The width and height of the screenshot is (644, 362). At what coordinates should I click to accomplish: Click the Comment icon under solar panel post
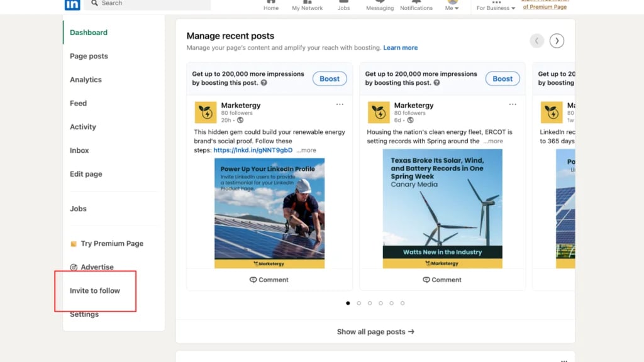253,280
